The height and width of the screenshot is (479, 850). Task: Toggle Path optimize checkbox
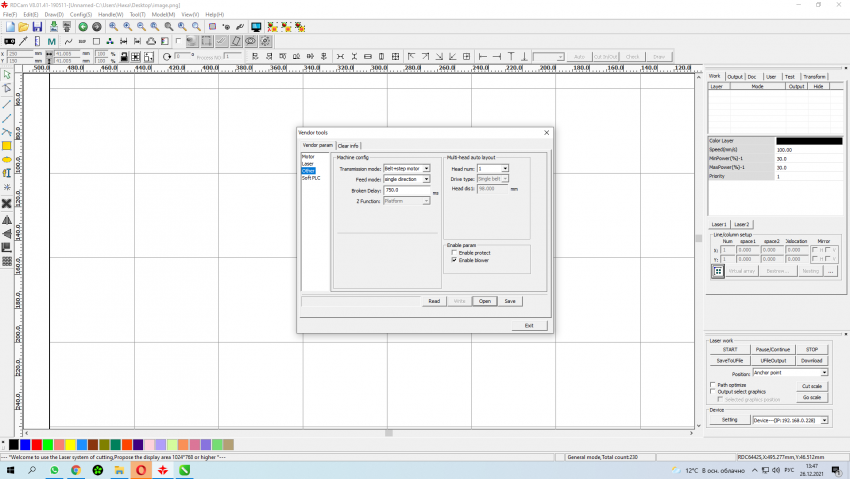pos(712,384)
